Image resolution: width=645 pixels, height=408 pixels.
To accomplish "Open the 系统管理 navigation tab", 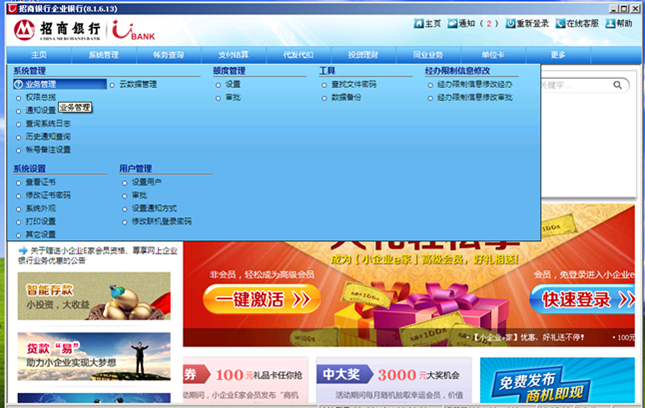I will [104, 55].
